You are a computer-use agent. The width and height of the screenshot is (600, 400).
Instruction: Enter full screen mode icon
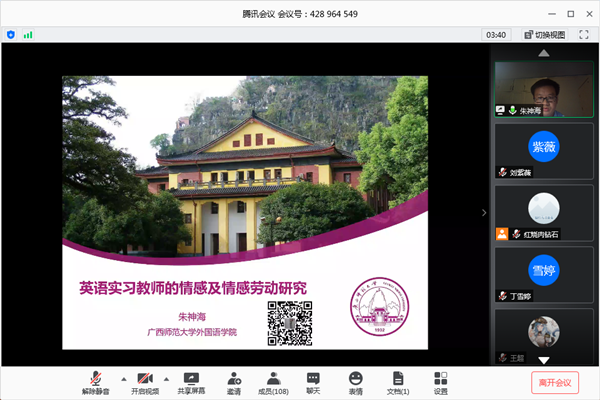[x=584, y=34]
